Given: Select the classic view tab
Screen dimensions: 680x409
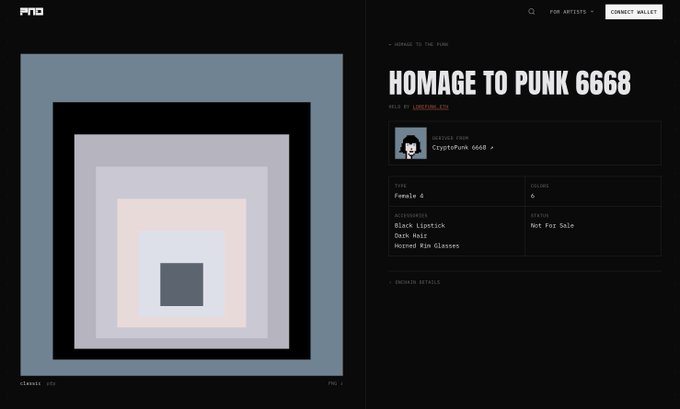Looking at the screenshot, I should [30, 383].
